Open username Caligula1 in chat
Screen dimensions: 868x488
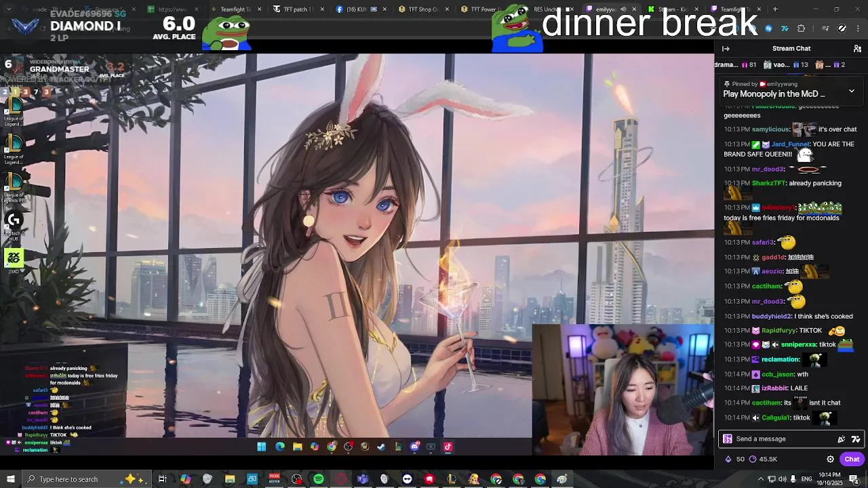775,418
